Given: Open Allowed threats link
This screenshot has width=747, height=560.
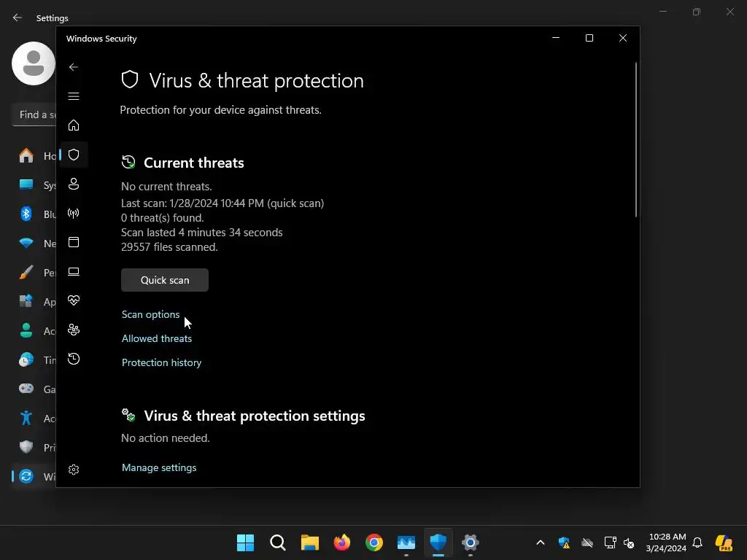Looking at the screenshot, I should 157,338.
